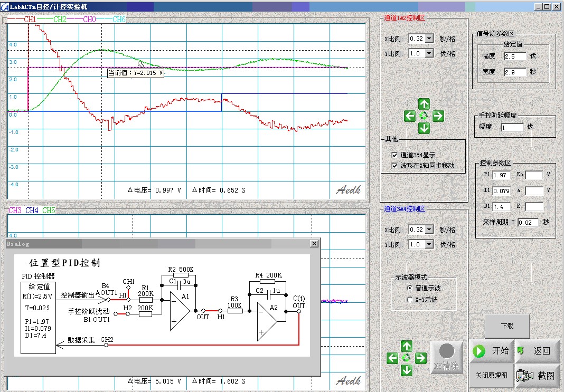
Task: Click the 幅度 input field under 给定值
Action: [515, 56]
